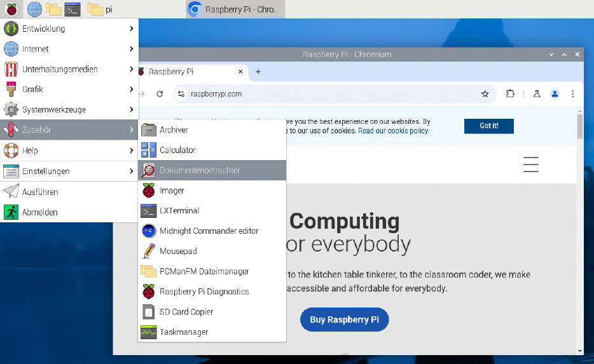
Task: Click the Grafik paintbrush icon
Action: 11,90
